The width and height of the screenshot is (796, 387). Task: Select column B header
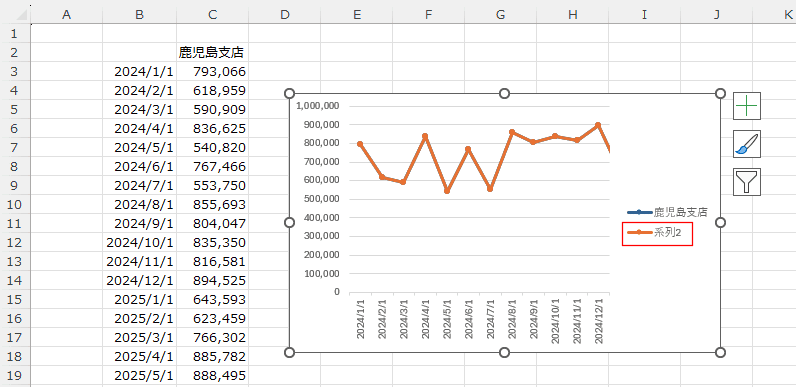(139, 15)
